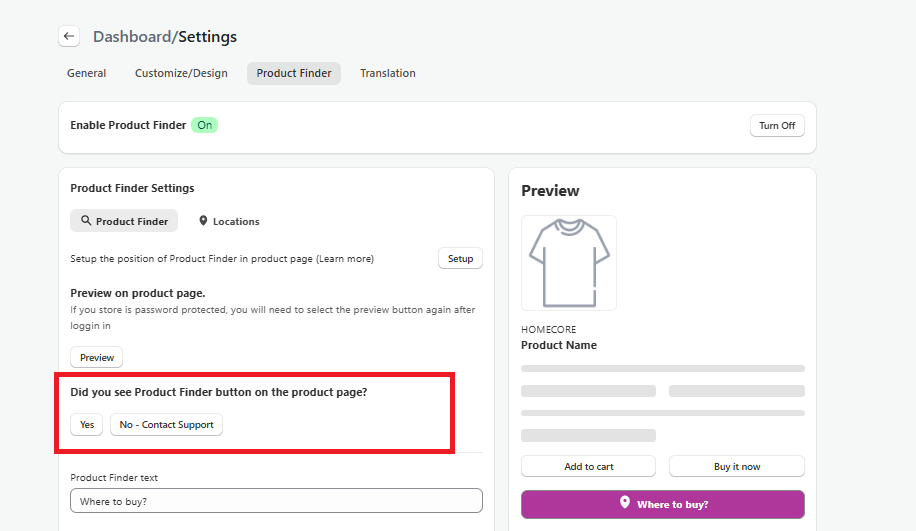Click the pin icon on the purple button
Viewport: 916px width, 531px height.
625,503
